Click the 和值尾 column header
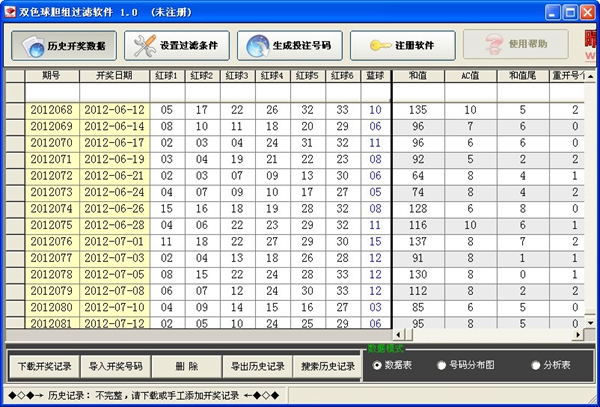The image size is (600, 407). point(523,76)
